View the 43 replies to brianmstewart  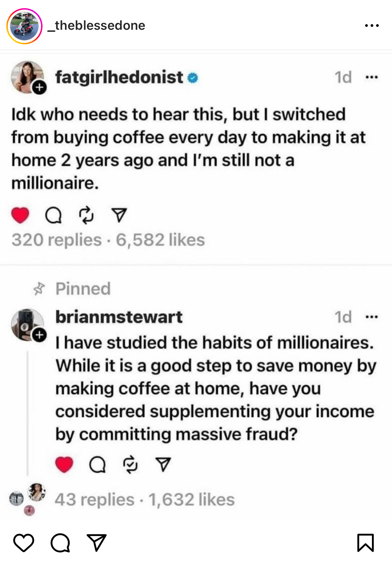[94, 500]
